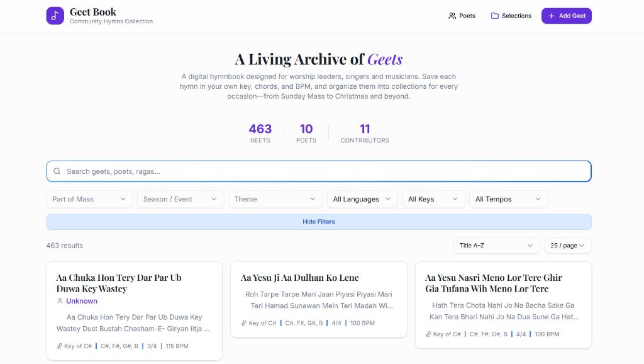Click the 3/4 time signature
The height and width of the screenshot is (364, 644).
[x=152, y=346]
